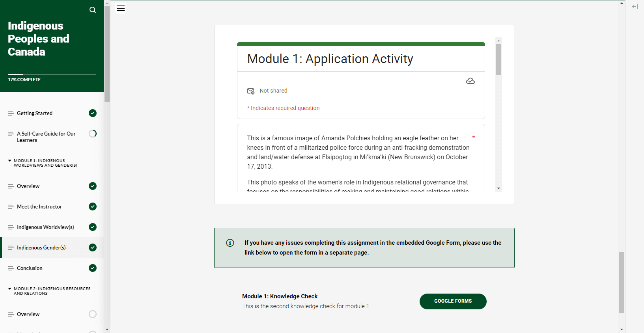The width and height of the screenshot is (644, 333).
Task: Click the sidebar scrollbar thumb
Action: (107, 54)
